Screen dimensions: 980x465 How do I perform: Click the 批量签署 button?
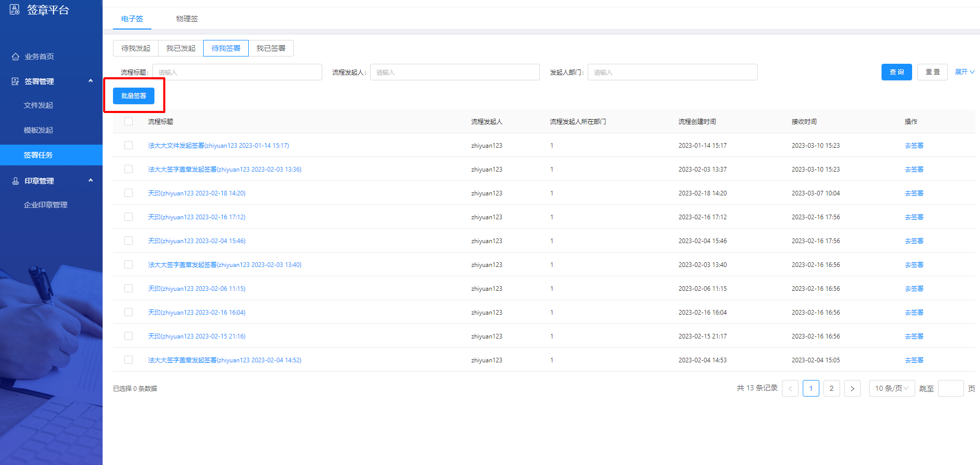pos(134,96)
